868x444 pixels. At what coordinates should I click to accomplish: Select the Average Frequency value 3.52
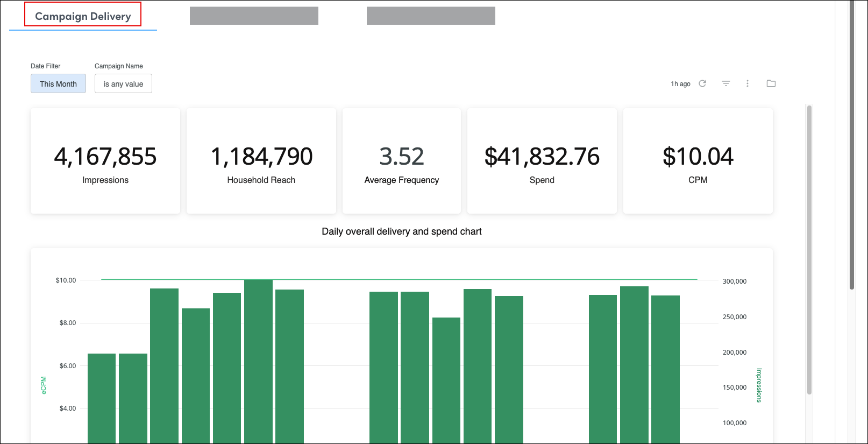402,157
